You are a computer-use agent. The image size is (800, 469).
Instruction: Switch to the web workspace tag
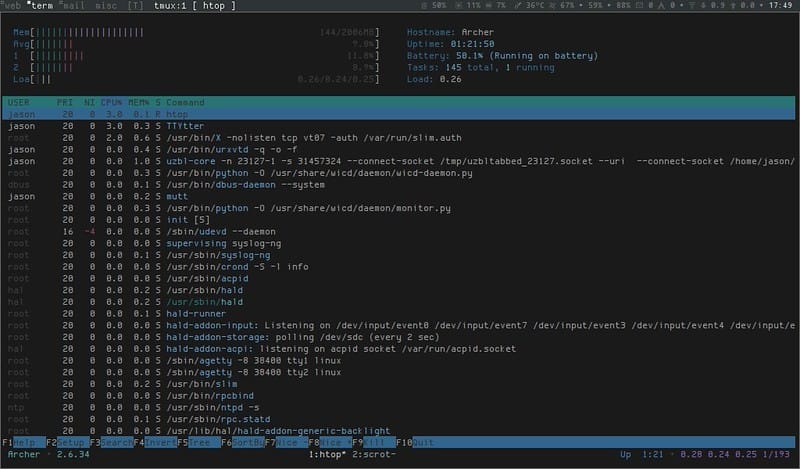[12, 6]
